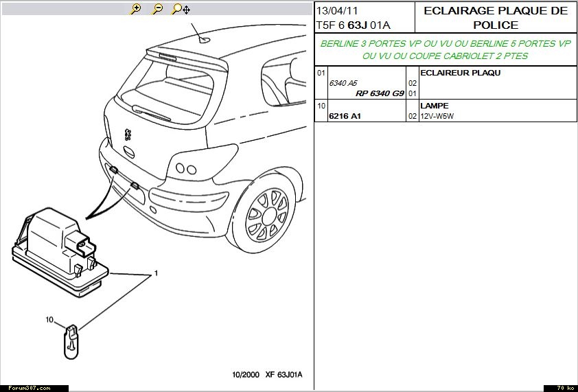Click callout number 1 in the diagram

click(x=157, y=273)
